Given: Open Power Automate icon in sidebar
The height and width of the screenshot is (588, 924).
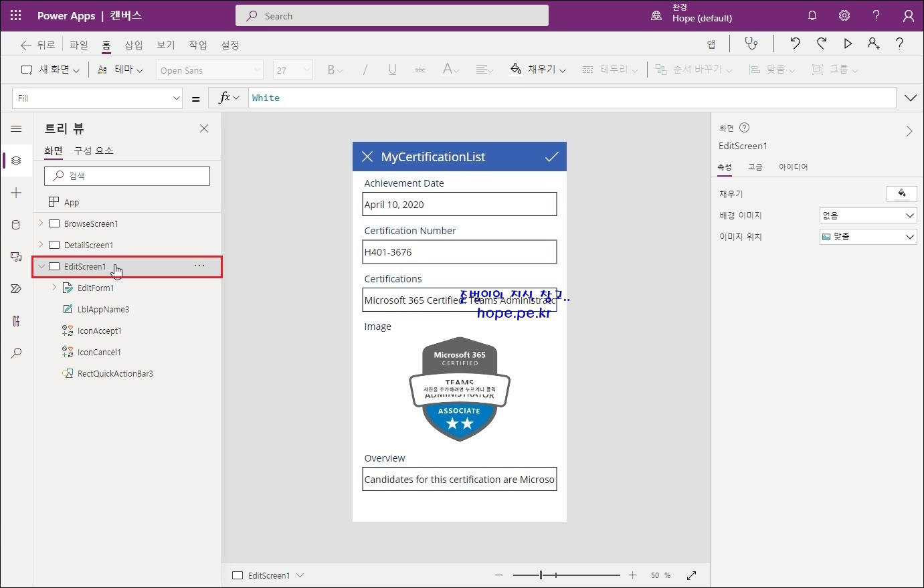Looking at the screenshot, I should (17, 289).
